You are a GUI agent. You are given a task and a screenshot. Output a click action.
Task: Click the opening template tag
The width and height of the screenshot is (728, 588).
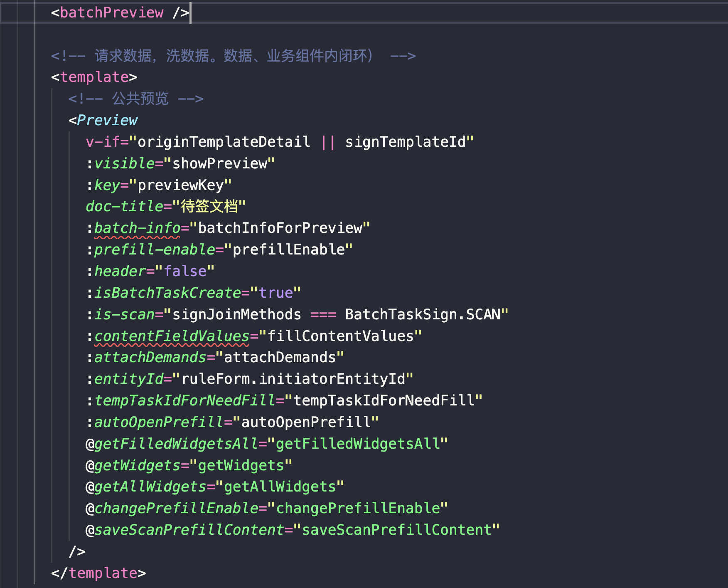tap(94, 77)
